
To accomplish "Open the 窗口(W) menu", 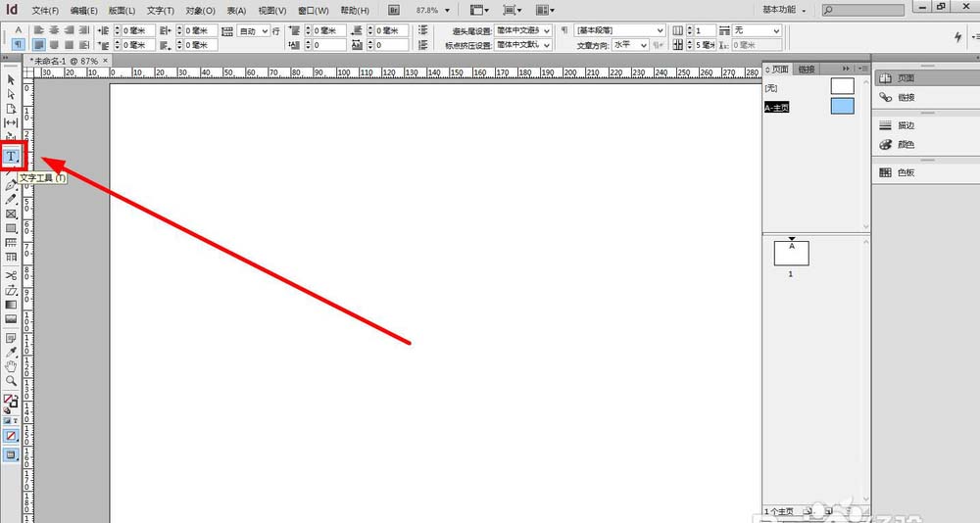I will tap(314, 11).
